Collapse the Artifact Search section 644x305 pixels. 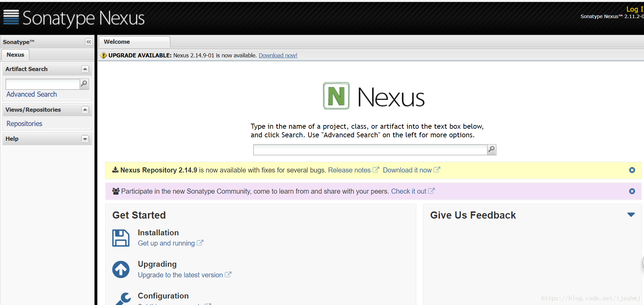point(85,69)
